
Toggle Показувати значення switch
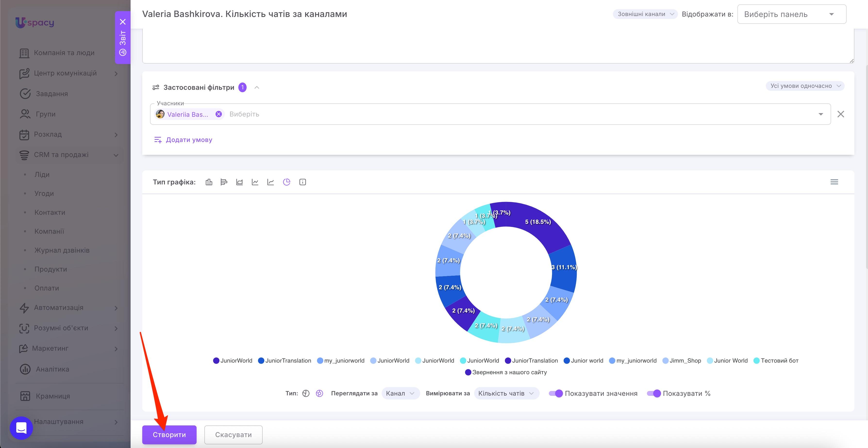click(x=556, y=393)
